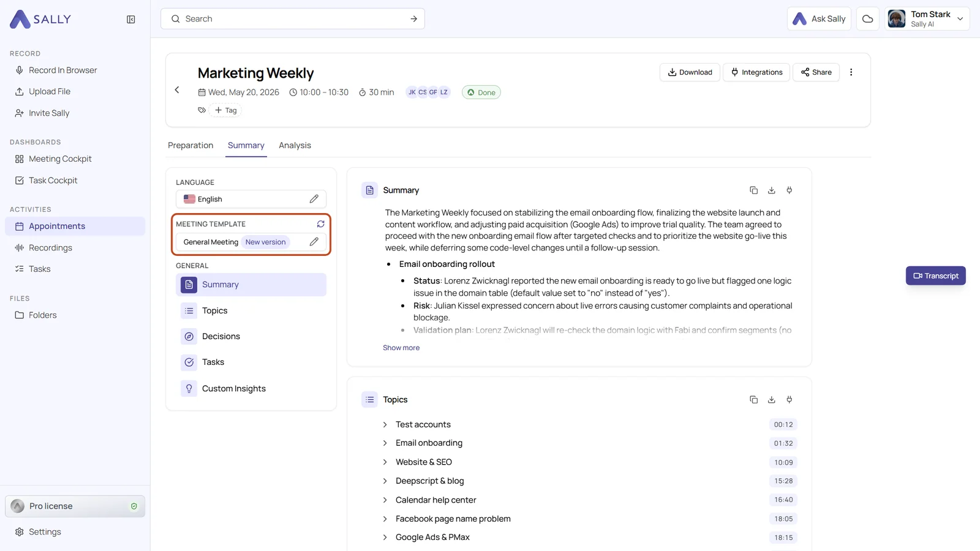Expand the Website & SEO topic

coord(385,462)
